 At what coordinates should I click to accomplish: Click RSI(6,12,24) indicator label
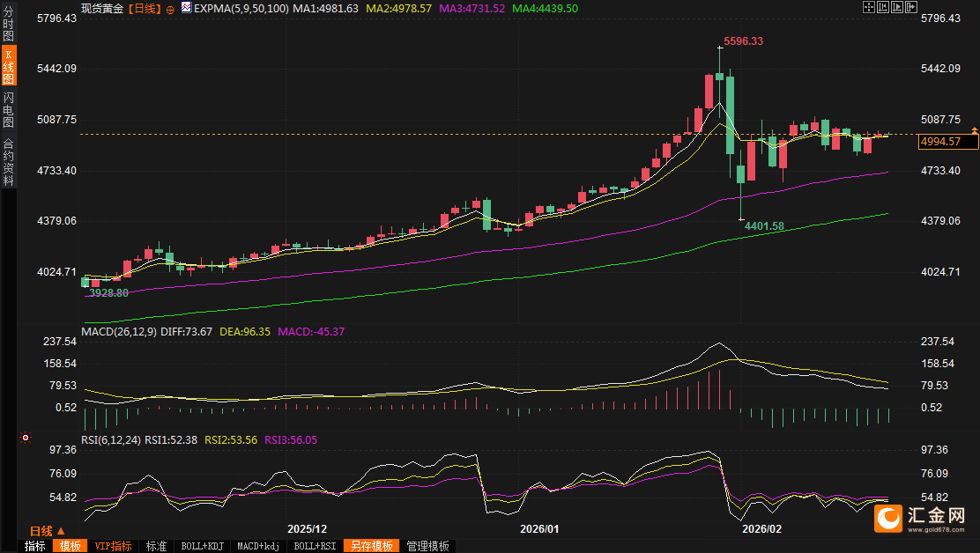(x=111, y=440)
